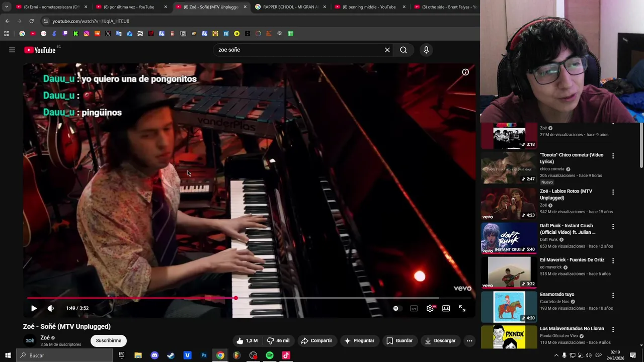Image resolution: width=644 pixels, height=362 pixels.
Task: Open options for Labios Rotos video
Action: click(x=613, y=192)
